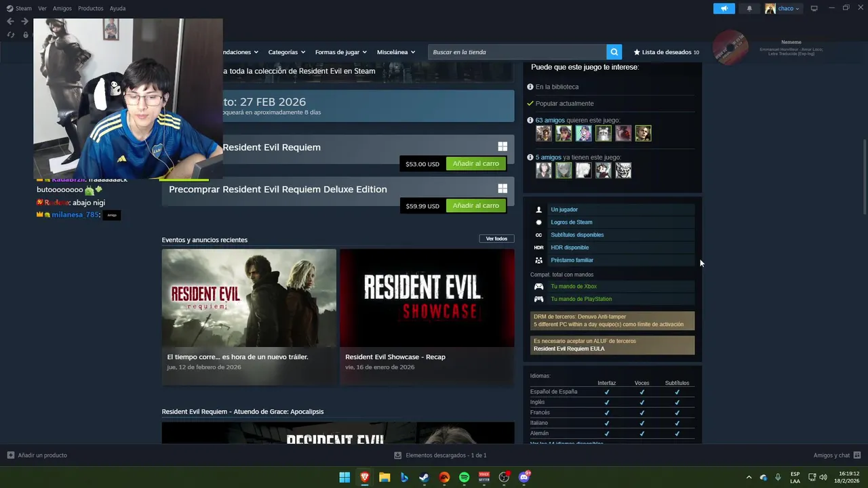Image resolution: width=868 pixels, height=488 pixels.
Task: Click the HDR icon
Action: (539, 247)
